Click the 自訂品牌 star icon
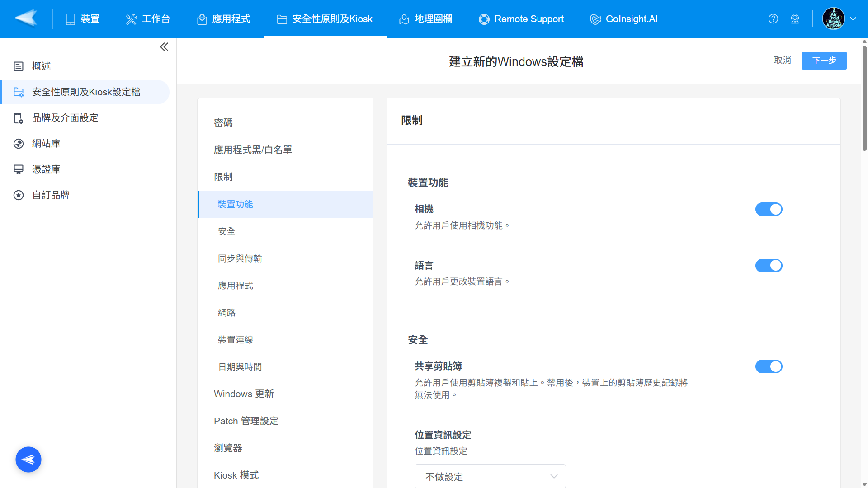The width and height of the screenshot is (868, 488). [x=19, y=195]
